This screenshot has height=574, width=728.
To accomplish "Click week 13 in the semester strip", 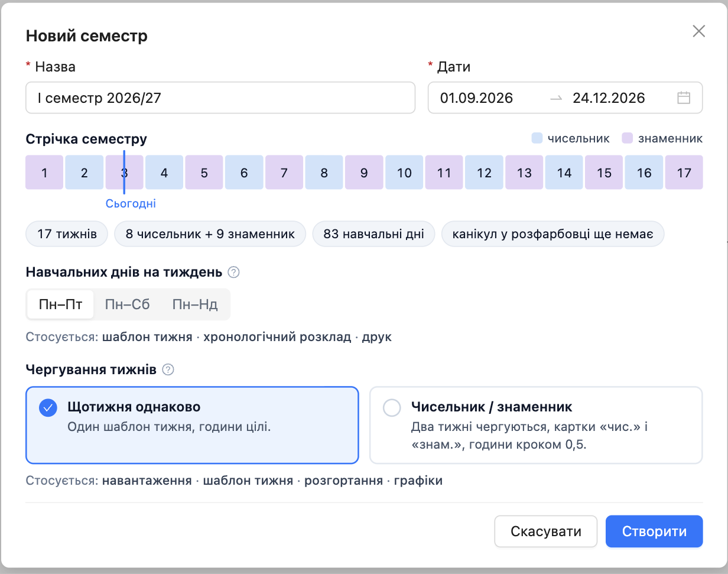I will [x=524, y=173].
